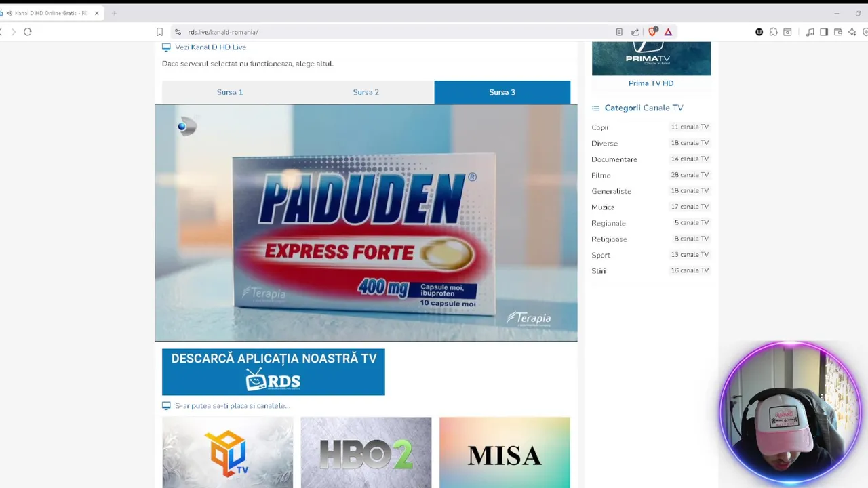Click the list icon beside Categorii Canale TV
The height and width of the screenshot is (488, 868).
[595, 108]
